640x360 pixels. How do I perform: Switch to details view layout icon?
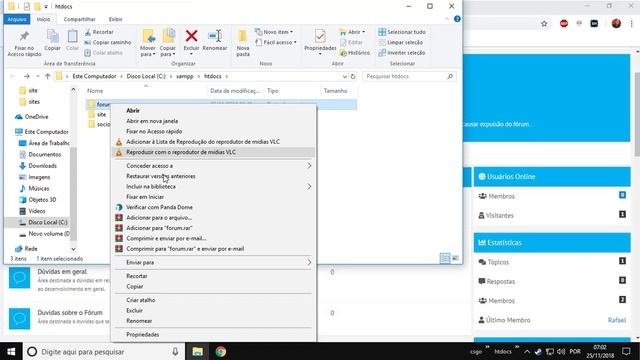point(445,258)
